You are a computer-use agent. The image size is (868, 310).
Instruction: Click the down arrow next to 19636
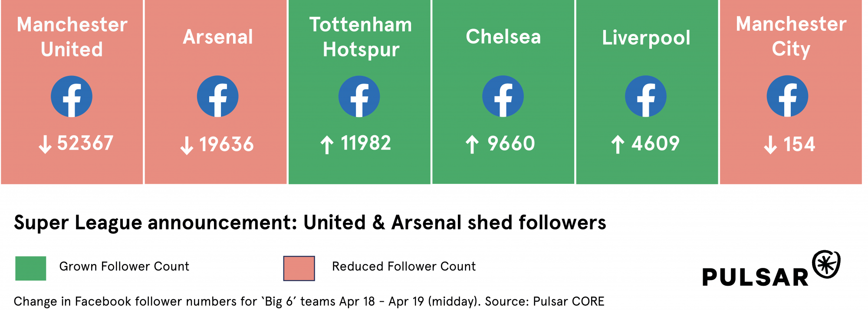(187, 146)
